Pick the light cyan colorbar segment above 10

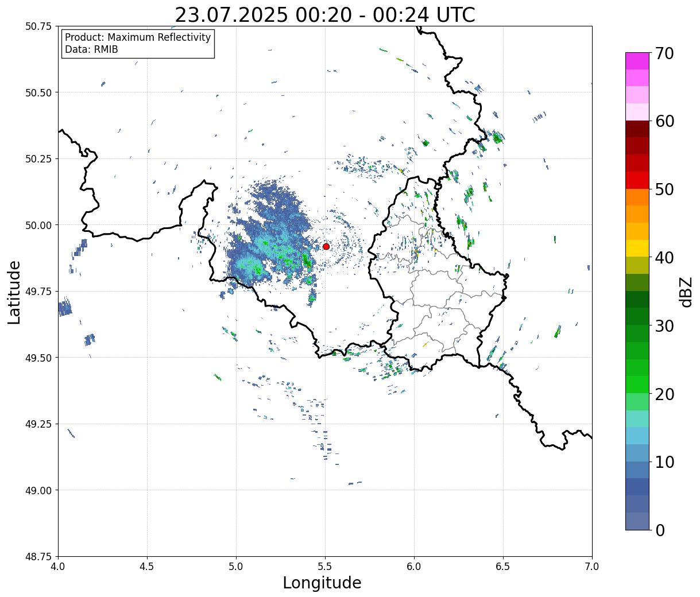pyautogui.click(x=637, y=436)
